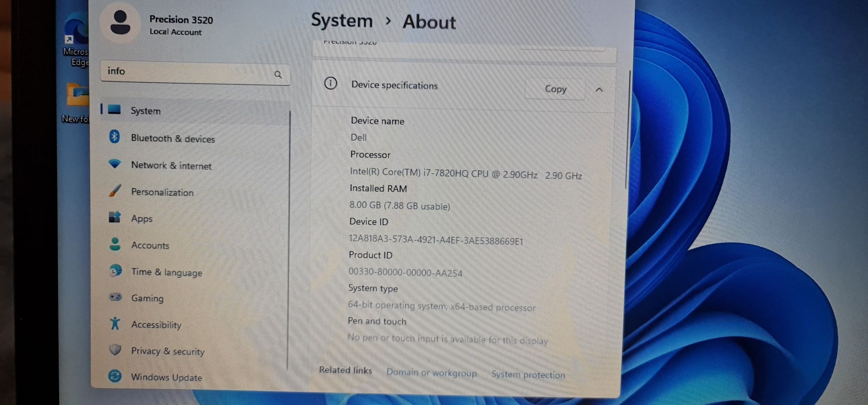The height and width of the screenshot is (405, 868).
Task: Click the Privacy shield icon
Action: coord(115,349)
